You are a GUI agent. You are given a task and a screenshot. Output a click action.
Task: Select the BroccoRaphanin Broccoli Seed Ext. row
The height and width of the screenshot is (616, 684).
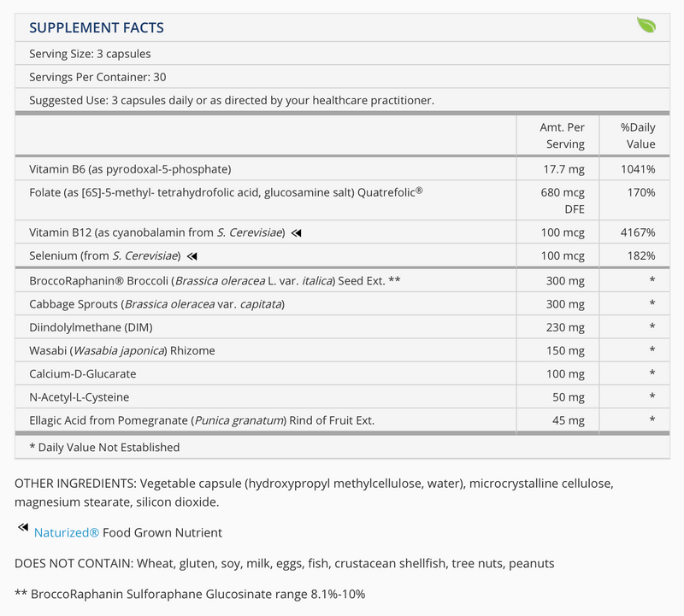(x=215, y=281)
